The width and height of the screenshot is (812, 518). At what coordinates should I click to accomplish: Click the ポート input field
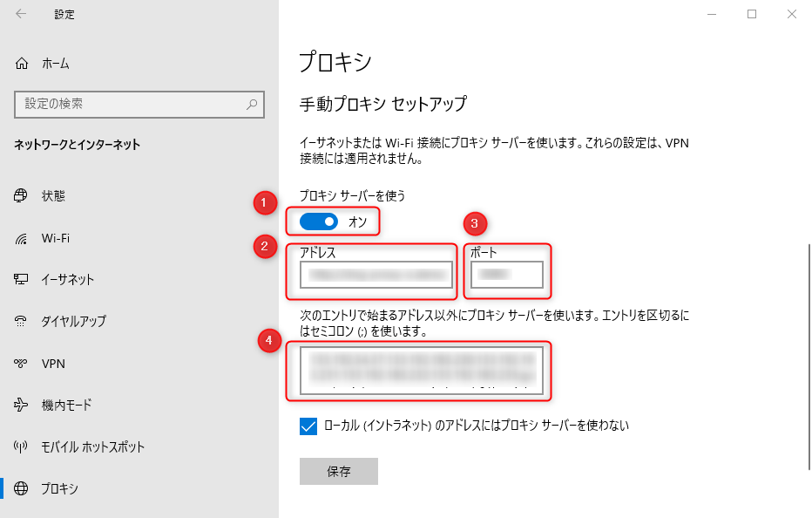pos(506,276)
